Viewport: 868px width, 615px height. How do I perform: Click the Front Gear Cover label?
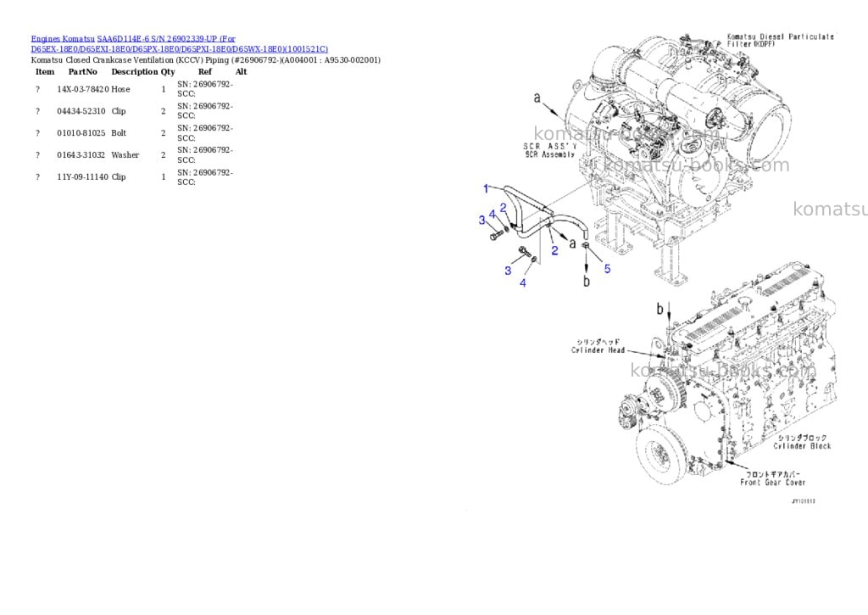[773, 478]
